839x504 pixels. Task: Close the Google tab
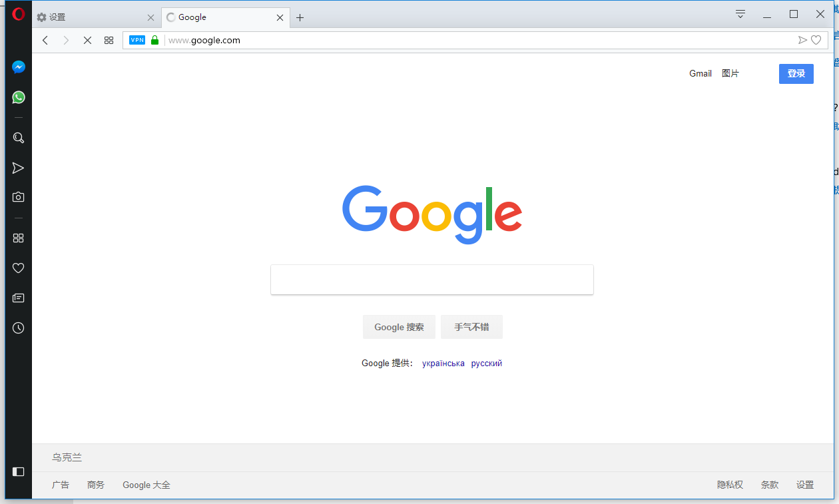coord(280,18)
